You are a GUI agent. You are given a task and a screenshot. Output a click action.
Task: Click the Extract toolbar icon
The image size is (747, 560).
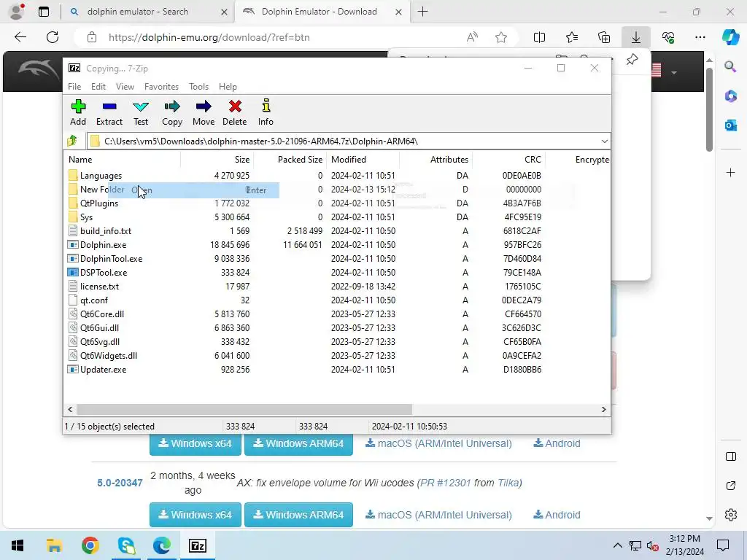pos(109,112)
